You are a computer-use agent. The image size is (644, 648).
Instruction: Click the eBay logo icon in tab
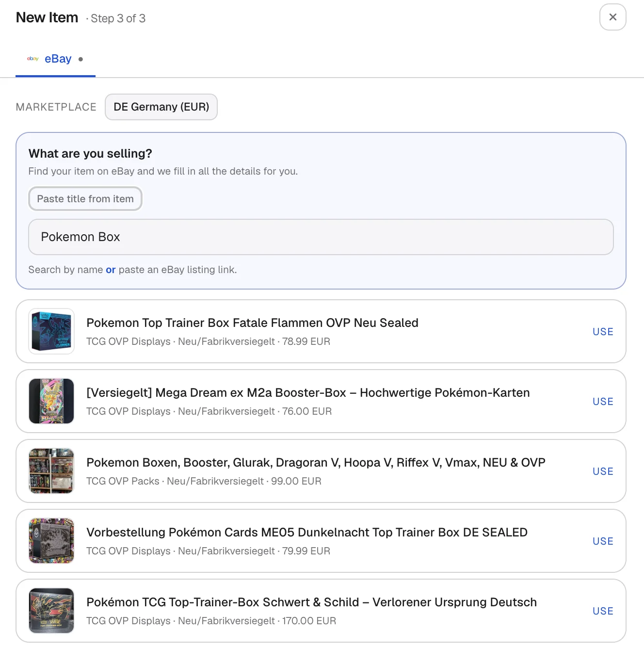(x=32, y=59)
